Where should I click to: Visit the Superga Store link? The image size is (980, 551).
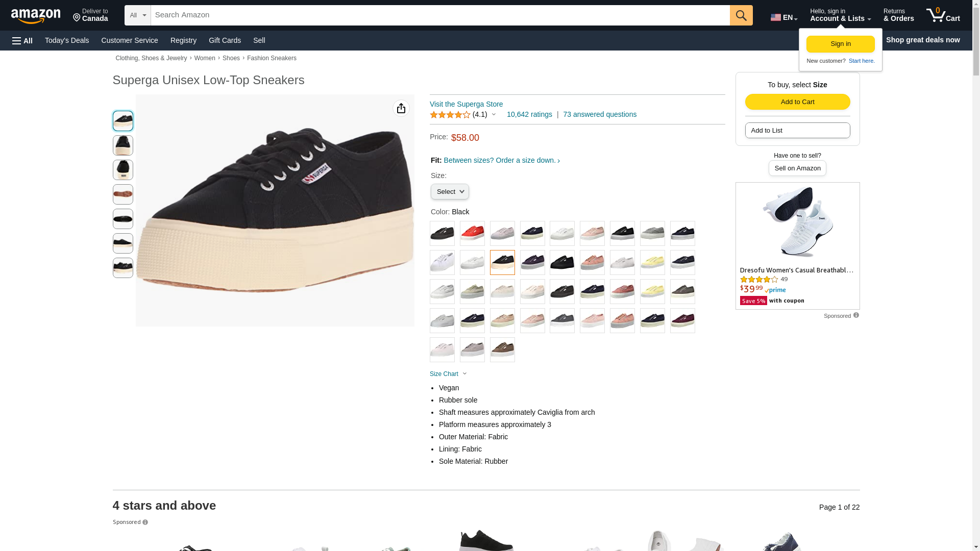pyautogui.click(x=466, y=104)
